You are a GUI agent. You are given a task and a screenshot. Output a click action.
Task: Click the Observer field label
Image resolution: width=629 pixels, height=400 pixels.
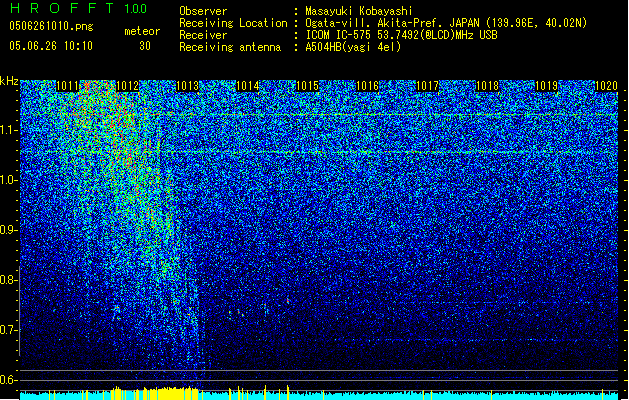pyautogui.click(x=203, y=11)
